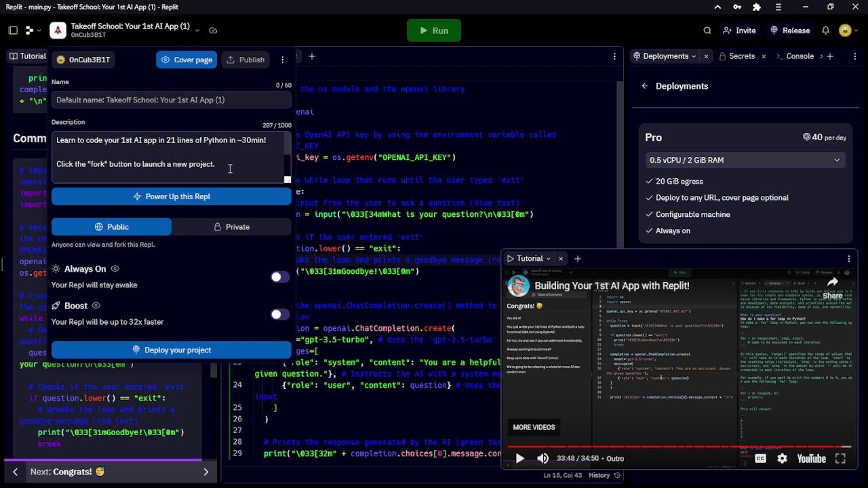Open the browser extensions puzzle icon
This screenshot has width=868, height=488.
coord(757,7)
